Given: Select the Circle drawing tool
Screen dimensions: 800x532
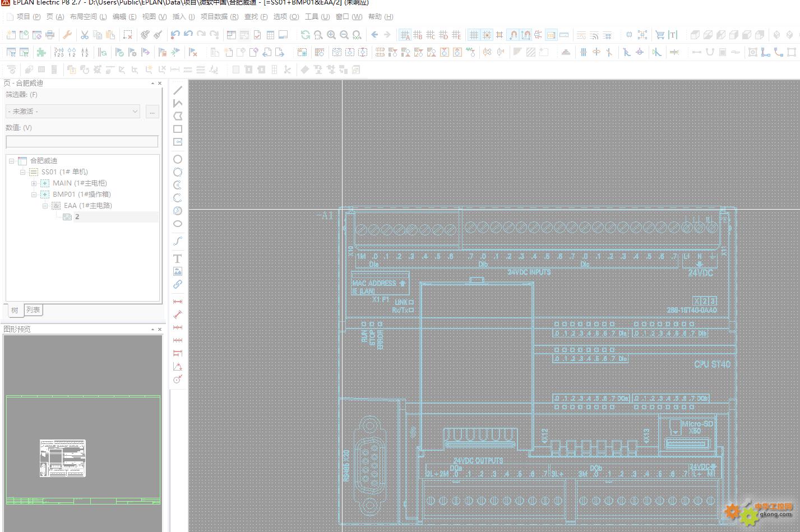Looking at the screenshot, I should (x=178, y=159).
